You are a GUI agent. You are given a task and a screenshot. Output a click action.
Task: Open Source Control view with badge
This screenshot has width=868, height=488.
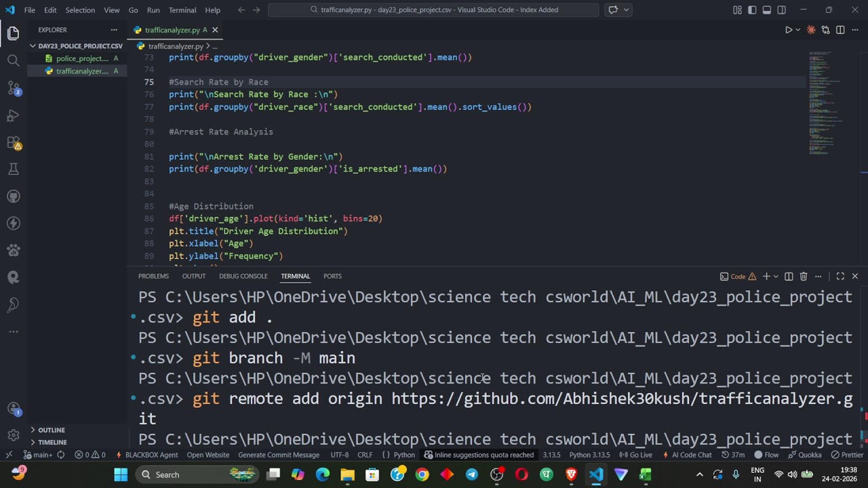[x=13, y=87]
